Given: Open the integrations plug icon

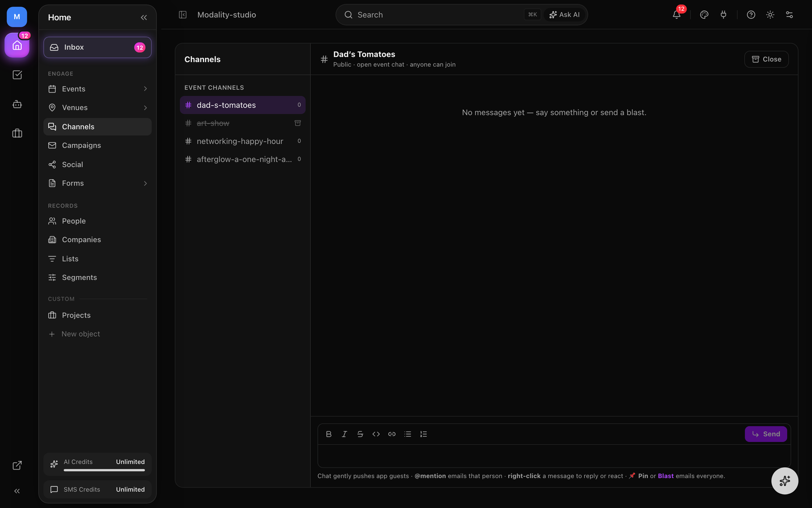Looking at the screenshot, I should click(723, 15).
